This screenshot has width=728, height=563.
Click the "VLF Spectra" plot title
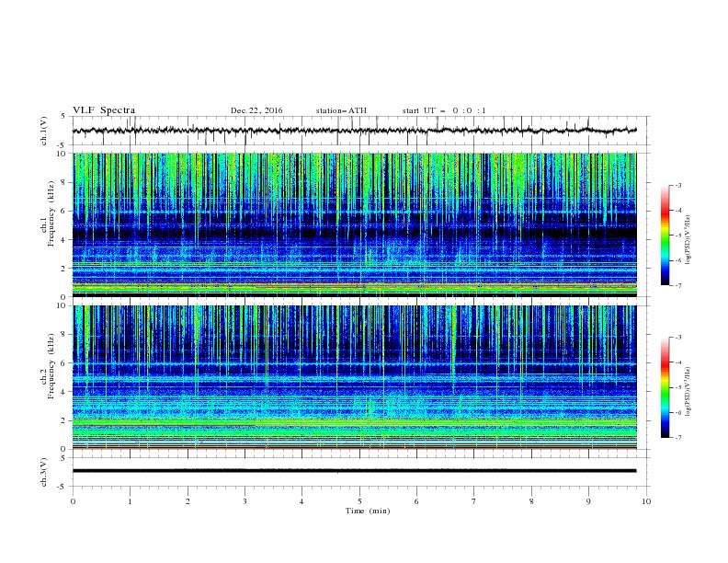(104, 110)
